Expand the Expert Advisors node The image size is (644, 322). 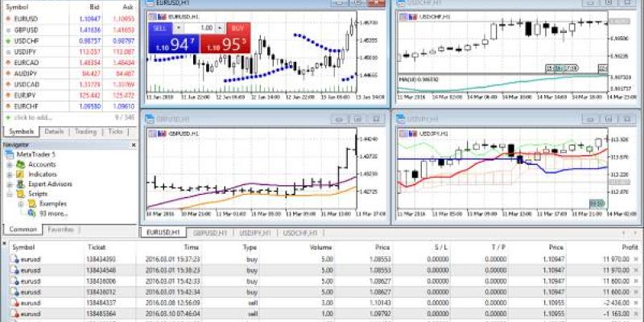(9, 184)
